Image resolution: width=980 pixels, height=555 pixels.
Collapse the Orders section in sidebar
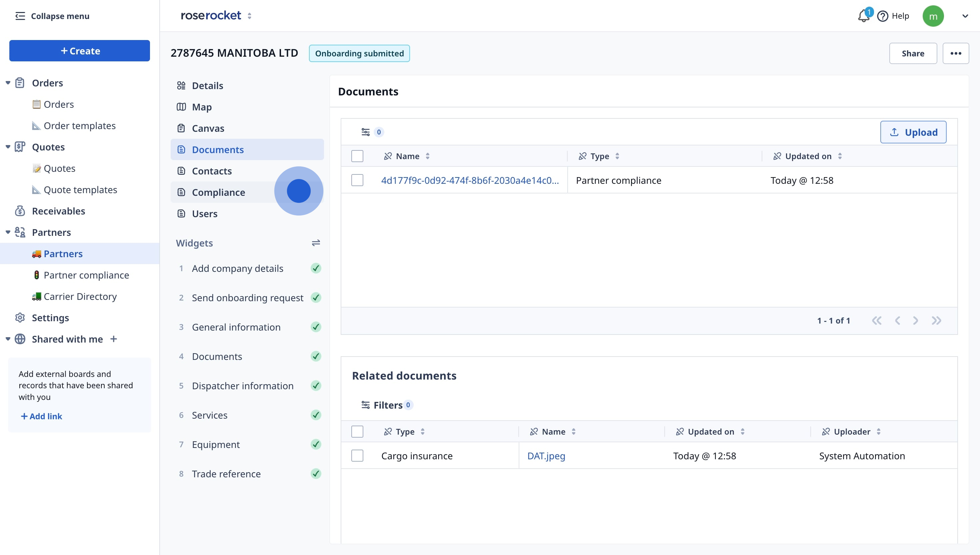point(8,83)
